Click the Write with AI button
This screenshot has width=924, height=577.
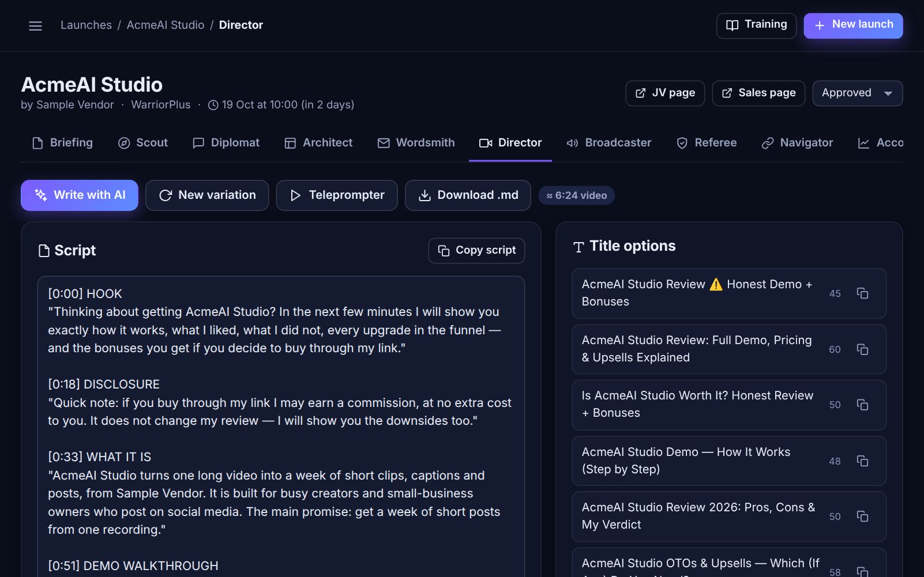(x=80, y=195)
